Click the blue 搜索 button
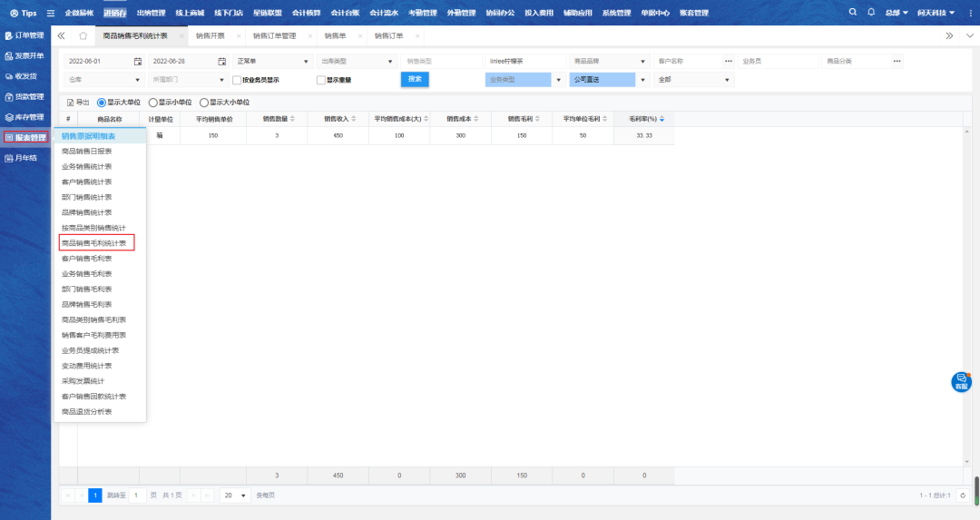 (x=415, y=79)
